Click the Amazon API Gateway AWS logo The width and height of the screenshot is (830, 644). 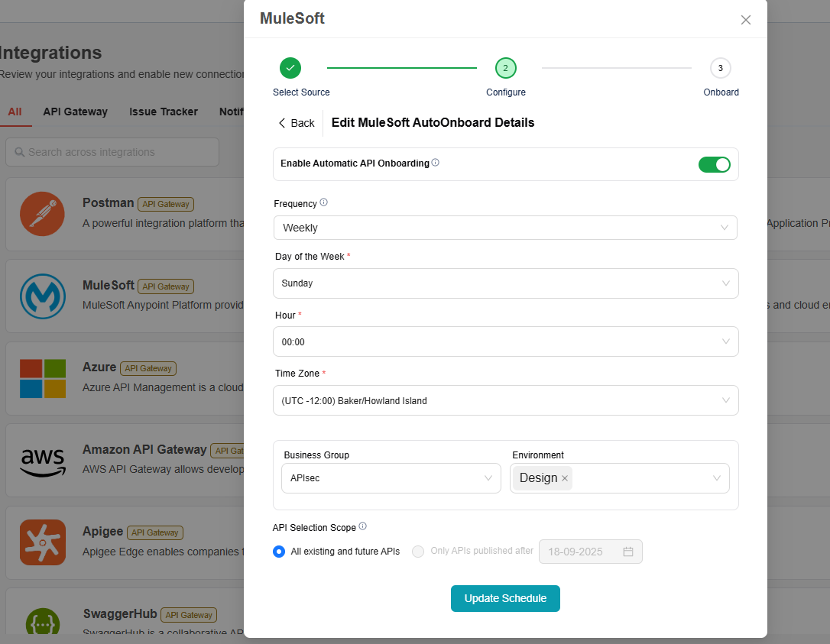[43, 461]
